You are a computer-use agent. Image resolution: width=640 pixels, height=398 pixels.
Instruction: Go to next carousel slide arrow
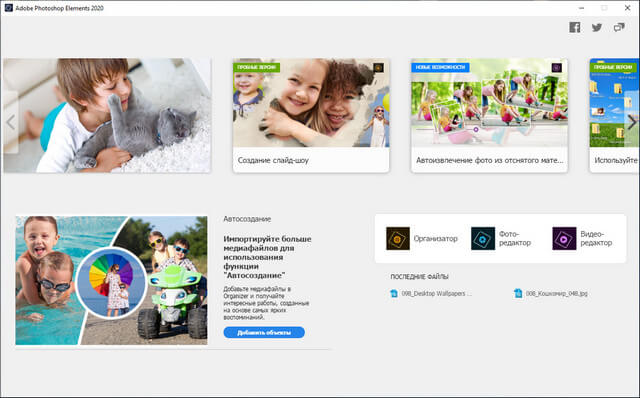pos(632,122)
